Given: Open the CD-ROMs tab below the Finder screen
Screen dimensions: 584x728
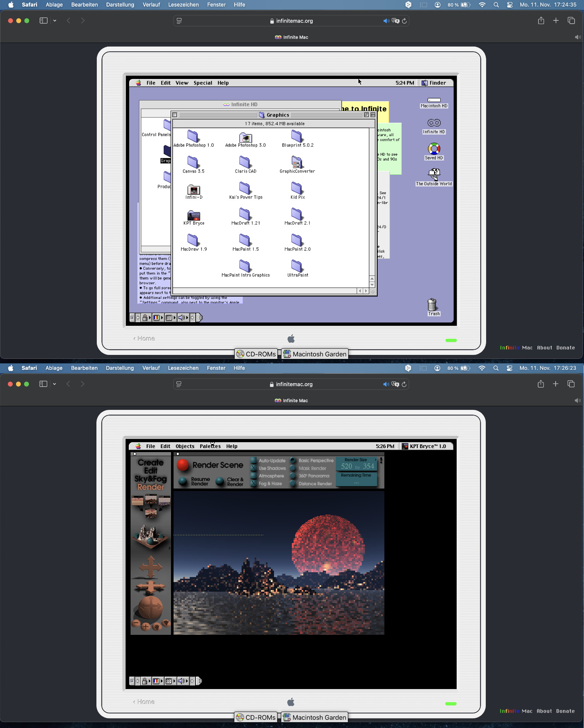Looking at the screenshot, I should 256,354.
